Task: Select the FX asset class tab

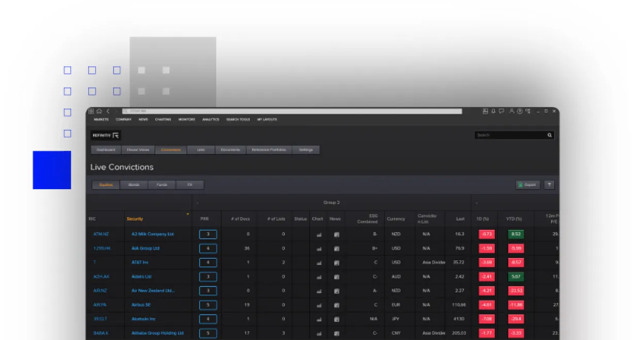Action: pyautogui.click(x=190, y=185)
